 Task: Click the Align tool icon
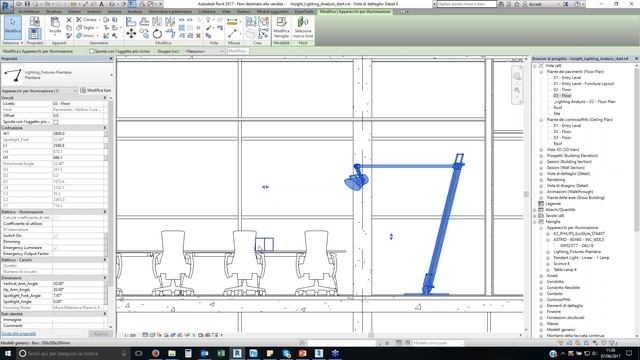point(131,21)
